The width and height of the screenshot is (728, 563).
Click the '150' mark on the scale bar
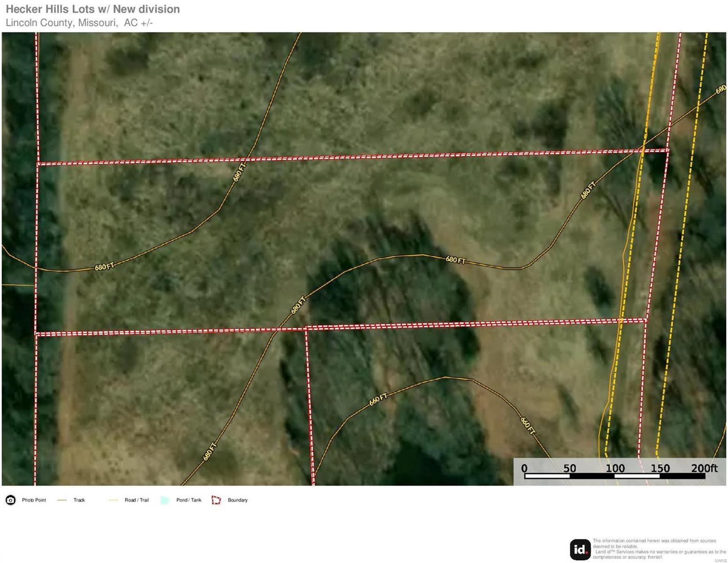tap(660, 468)
